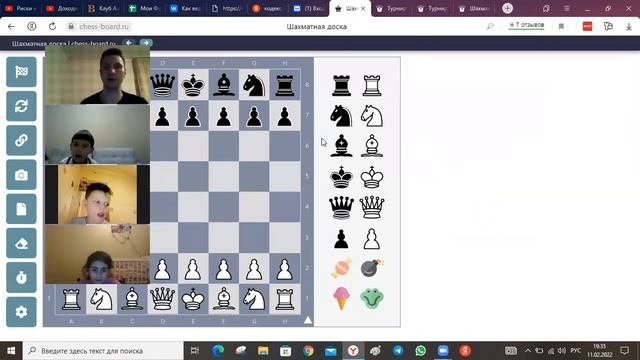Pick the white rook from piece palette
Screen dimensions: 640x360
(372, 85)
